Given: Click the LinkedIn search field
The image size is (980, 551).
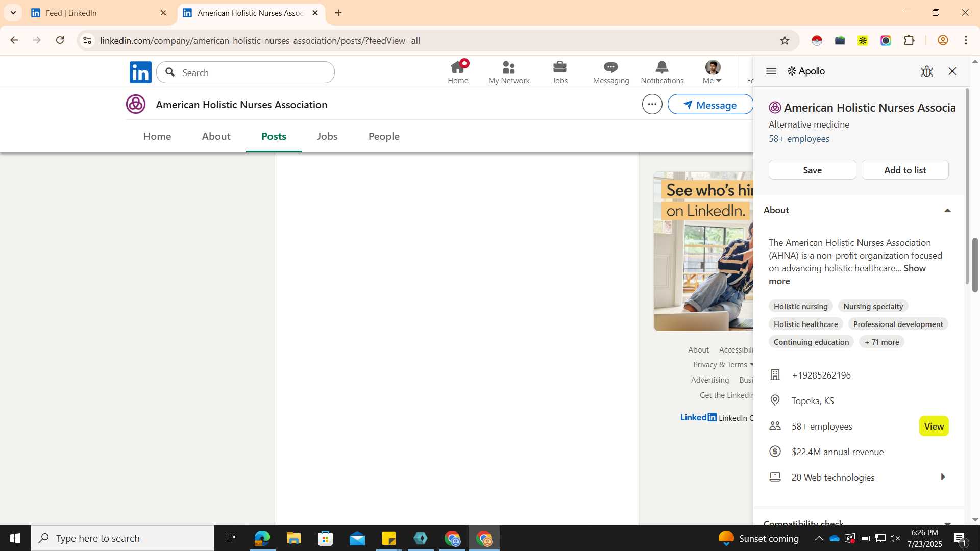Looking at the screenshot, I should (x=246, y=72).
